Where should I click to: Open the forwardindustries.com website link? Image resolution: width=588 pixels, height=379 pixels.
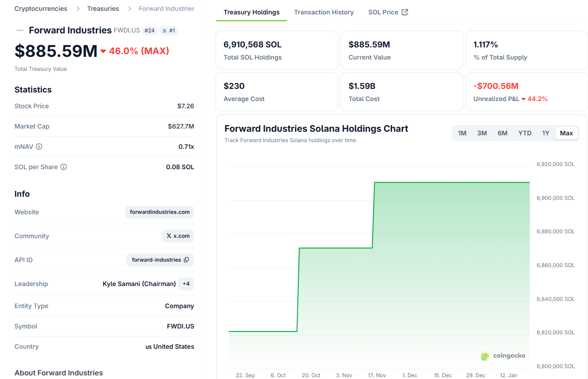159,212
